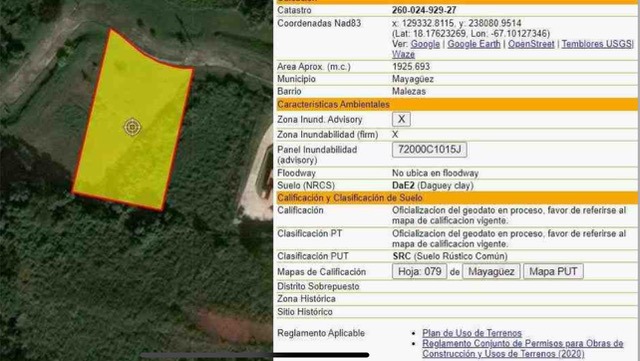This screenshot has width=640, height=361.
Task: Click the target marker on the parcel
Action: [132, 127]
